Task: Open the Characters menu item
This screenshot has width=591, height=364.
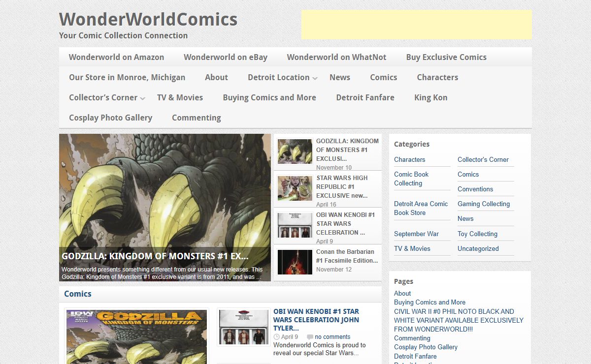Action: 437,77
